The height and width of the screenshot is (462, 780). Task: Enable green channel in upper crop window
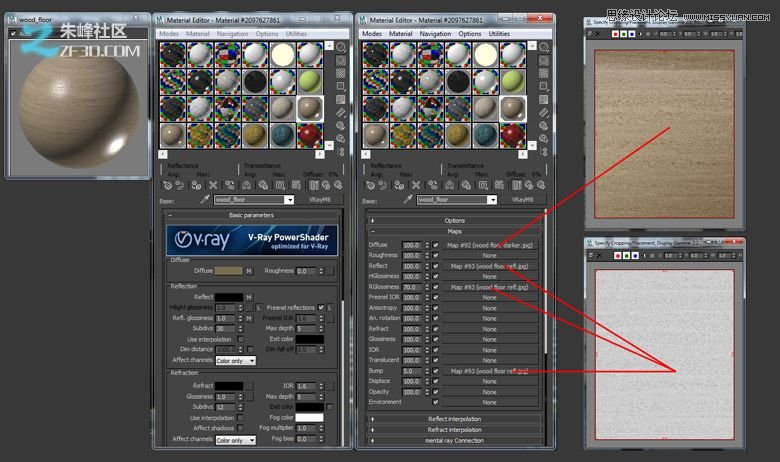pos(624,34)
